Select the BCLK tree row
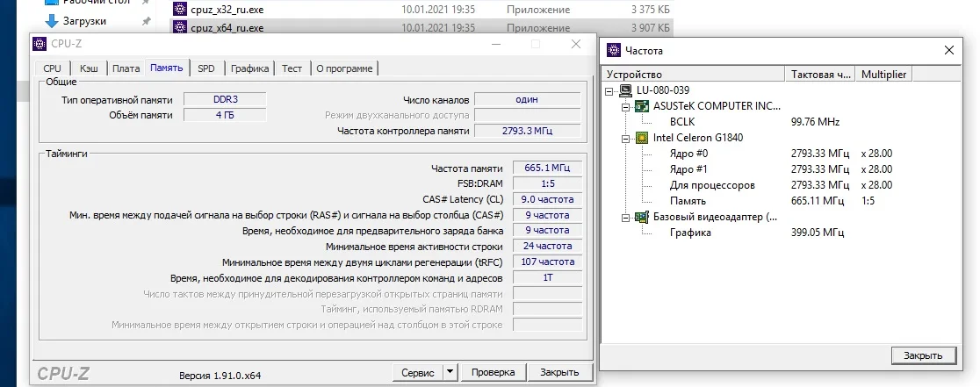Viewport: 980px width, 387px height. pos(682,122)
